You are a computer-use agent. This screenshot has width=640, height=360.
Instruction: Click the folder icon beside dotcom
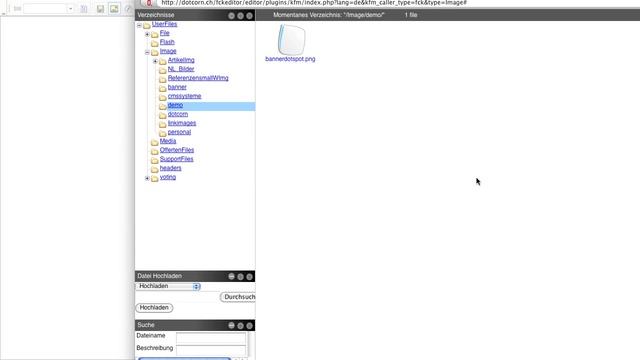tap(162, 115)
